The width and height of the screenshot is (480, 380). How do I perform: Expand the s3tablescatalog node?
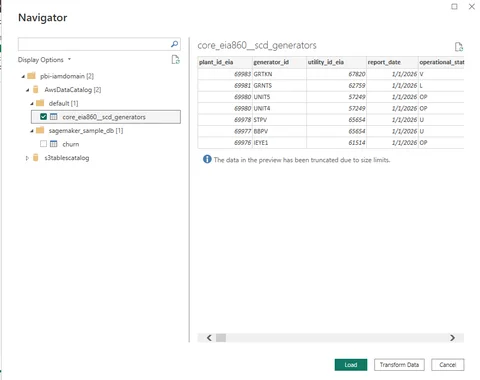(27, 158)
